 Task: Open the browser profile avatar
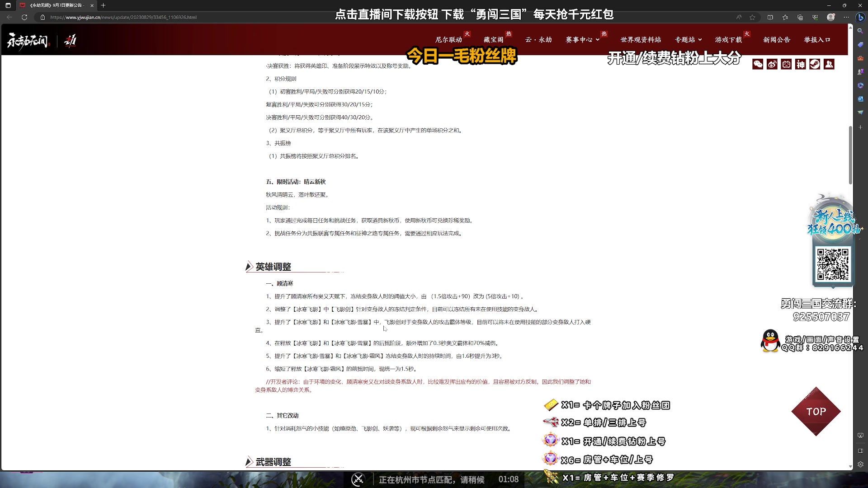(831, 17)
